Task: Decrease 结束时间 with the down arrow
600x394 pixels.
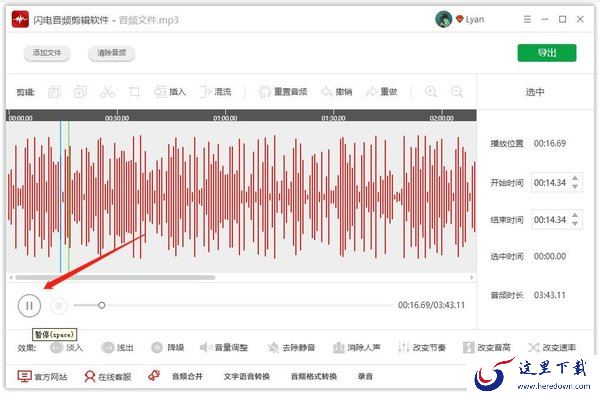Action: click(x=575, y=224)
